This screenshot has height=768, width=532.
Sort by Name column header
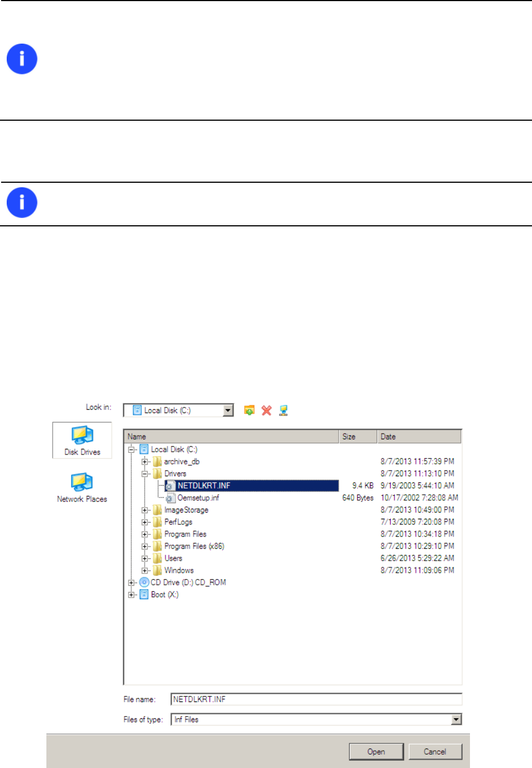point(231,437)
